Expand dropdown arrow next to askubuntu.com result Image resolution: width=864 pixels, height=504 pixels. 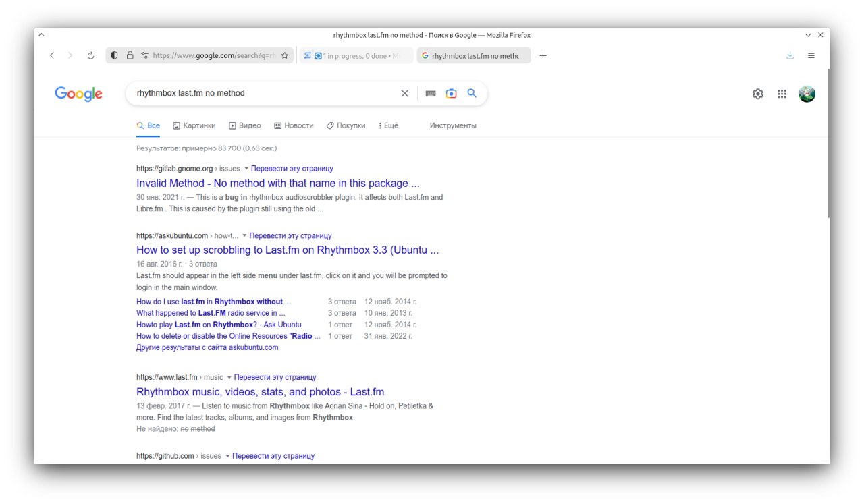click(x=244, y=236)
